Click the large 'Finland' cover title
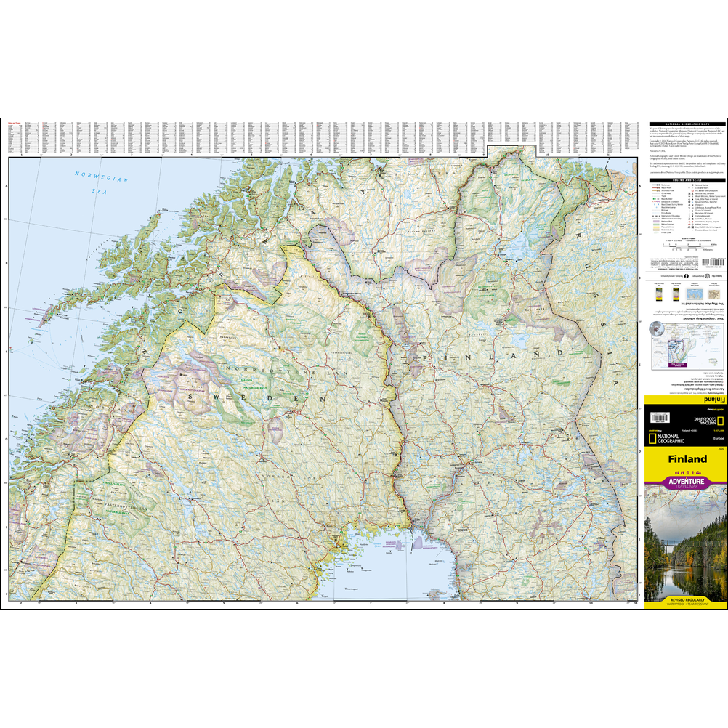728x728 pixels. (687, 458)
